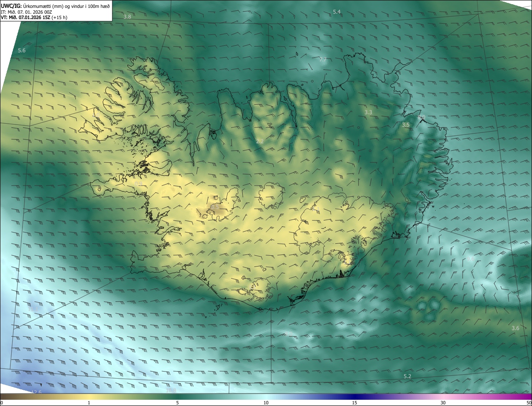The width and height of the screenshot is (532, 406).
Task: Click the 5.2 value near the bottom
Action: tap(407, 376)
